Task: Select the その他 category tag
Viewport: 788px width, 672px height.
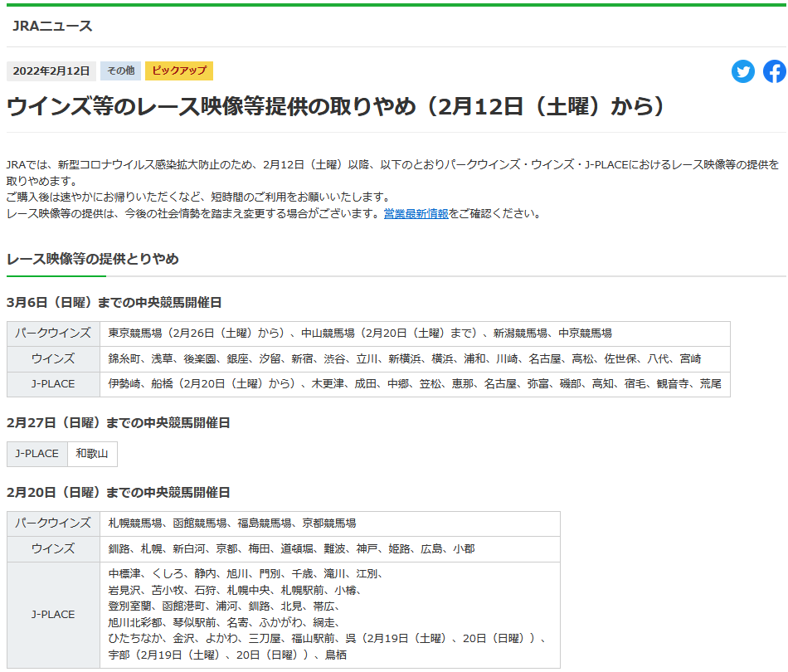Action: coord(120,71)
